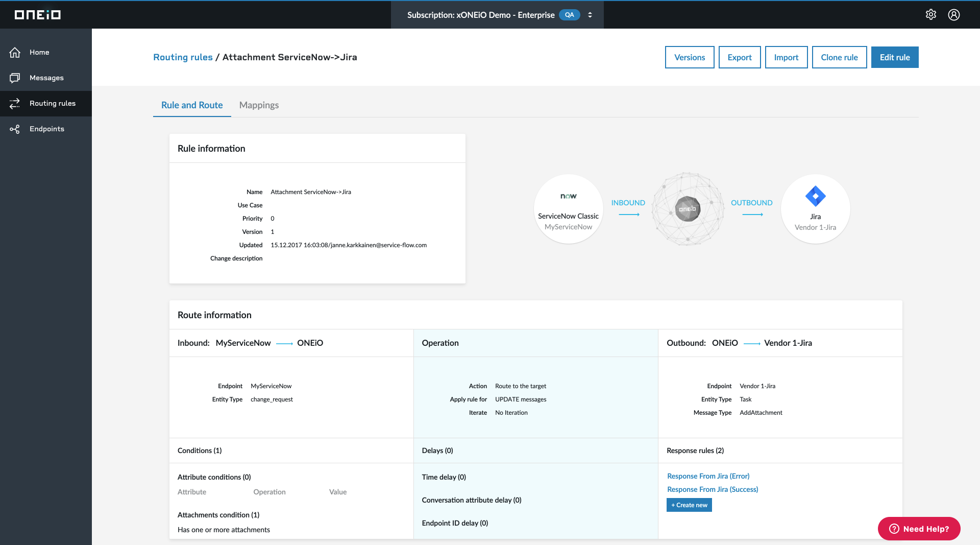Click the Edit rule button
The height and width of the screenshot is (545, 980).
[895, 57]
